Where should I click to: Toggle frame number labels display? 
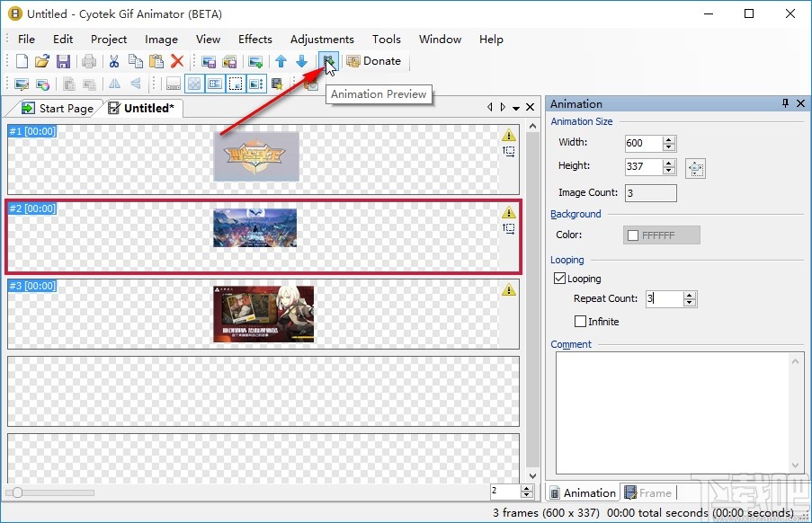[x=215, y=84]
